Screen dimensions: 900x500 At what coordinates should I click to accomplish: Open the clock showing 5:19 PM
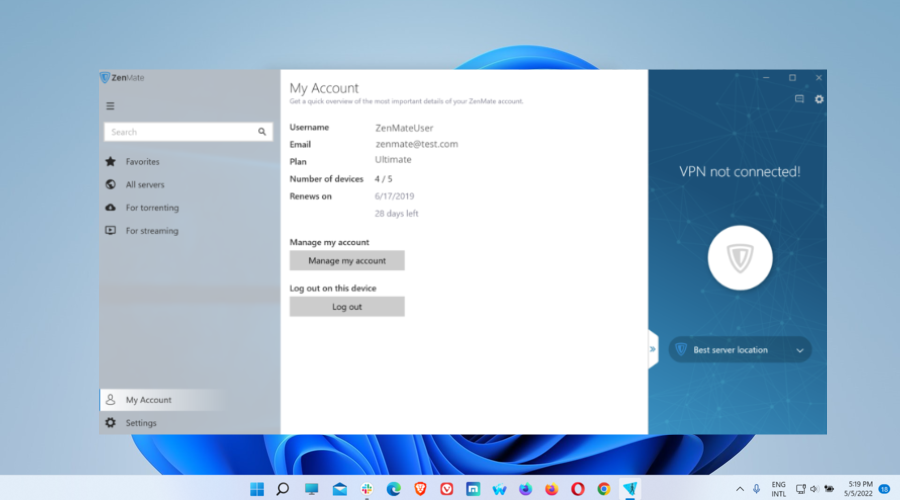click(858, 489)
